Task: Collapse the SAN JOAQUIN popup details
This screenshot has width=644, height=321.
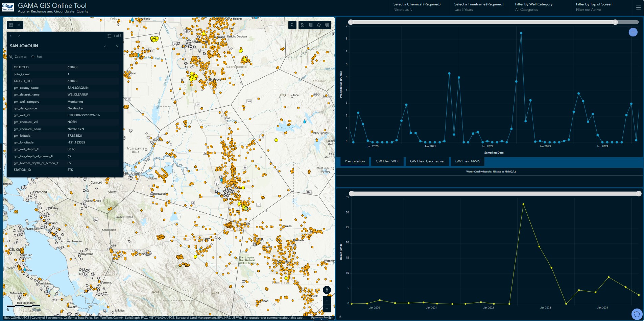Action: (105, 46)
